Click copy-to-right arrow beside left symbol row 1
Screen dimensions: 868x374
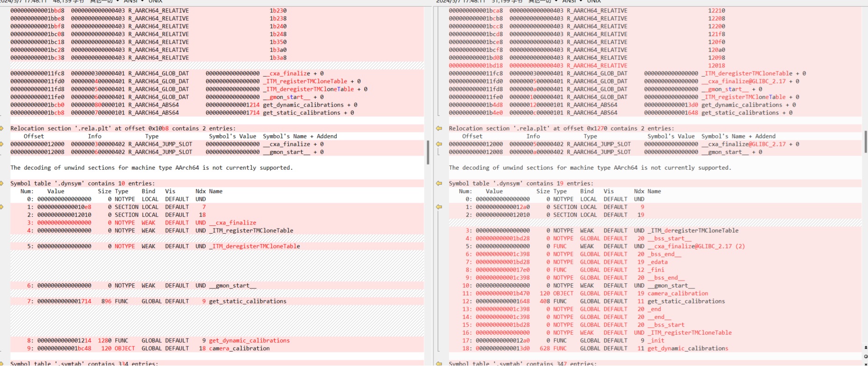pos(2,207)
